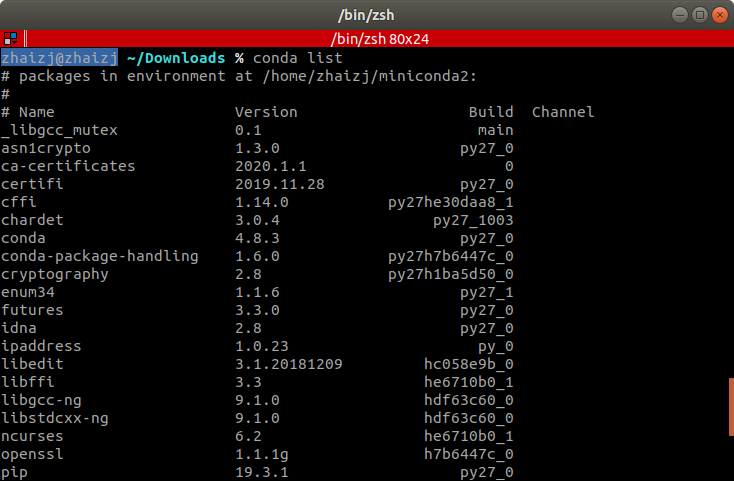Image resolution: width=734 pixels, height=481 pixels.
Task: Click the Build column header
Action: 491,112
